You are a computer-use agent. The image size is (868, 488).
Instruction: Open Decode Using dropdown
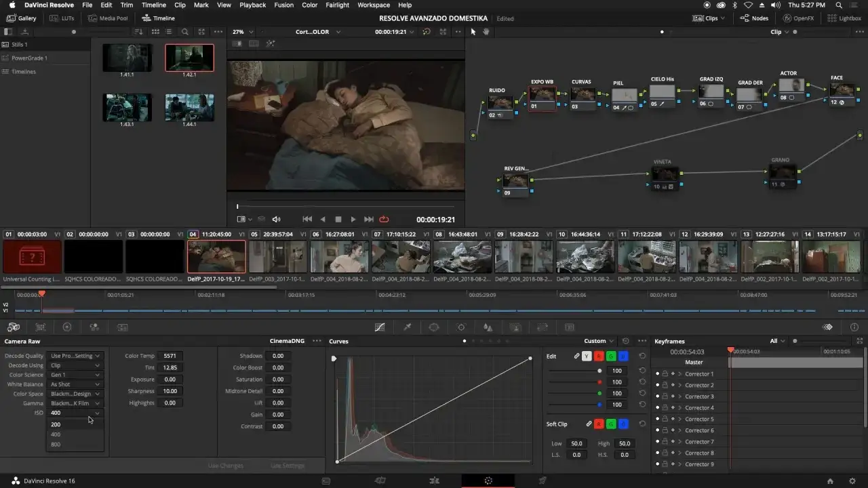(x=75, y=365)
